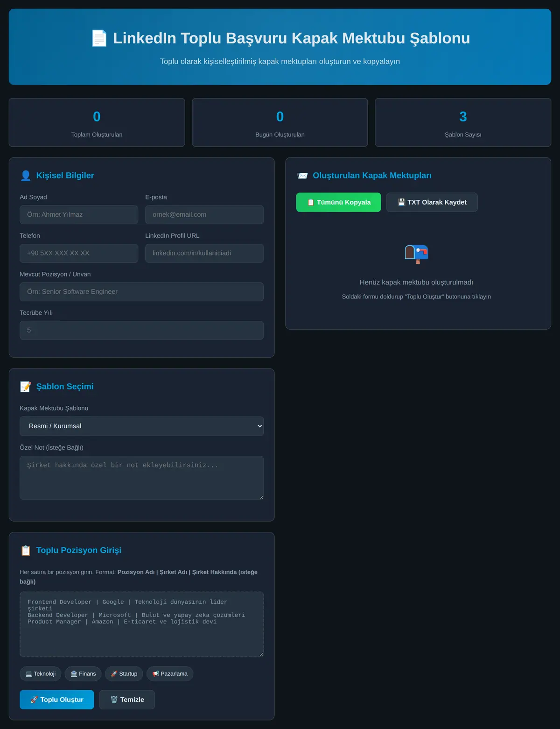Focus the LinkedIn Profil URL field
The width and height of the screenshot is (560, 729).
click(x=204, y=253)
